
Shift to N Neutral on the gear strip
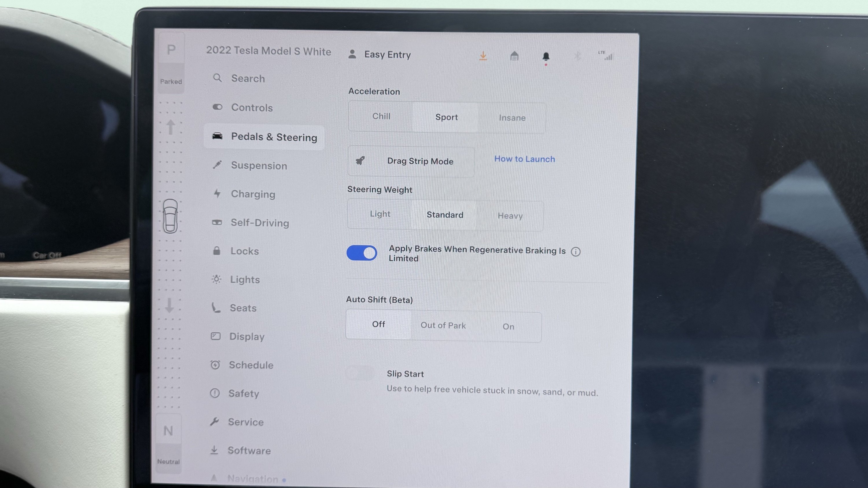(x=168, y=443)
